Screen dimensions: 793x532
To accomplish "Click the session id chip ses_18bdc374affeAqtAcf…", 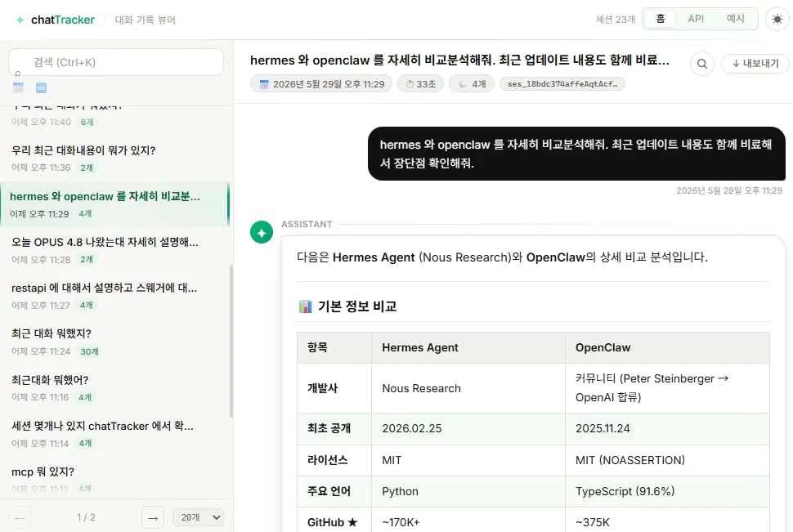I will click(x=562, y=84).
